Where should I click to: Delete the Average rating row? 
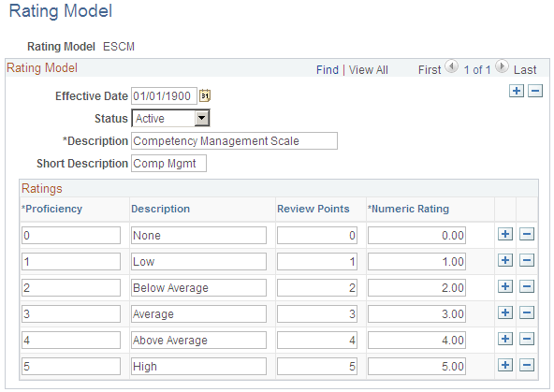click(527, 312)
